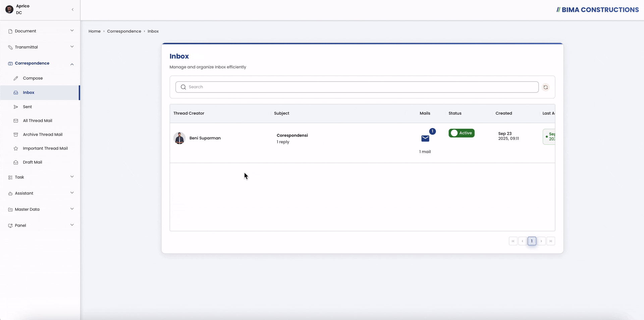Expand the Panel menu chevron
This screenshot has height=320, width=644.
click(72, 225)
